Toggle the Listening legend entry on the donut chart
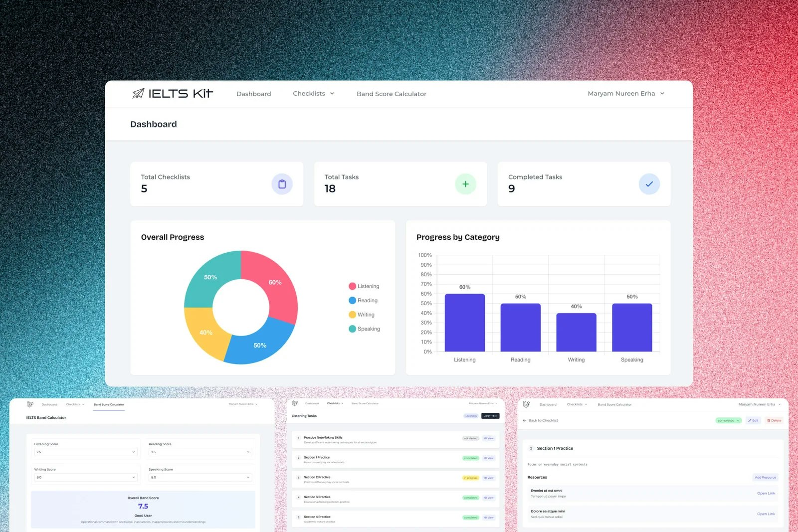The height and width of the screenshot is (532, 798). [x=364, y=286]
